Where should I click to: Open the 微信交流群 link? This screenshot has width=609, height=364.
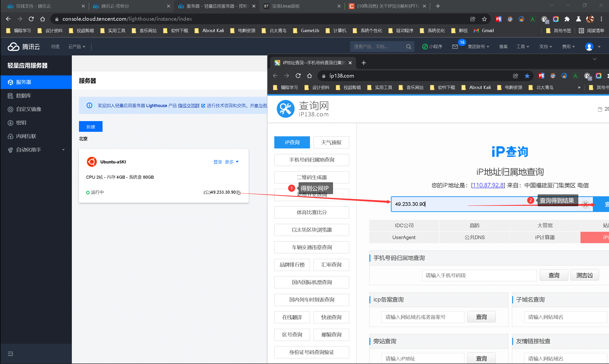tap(189, 105)
